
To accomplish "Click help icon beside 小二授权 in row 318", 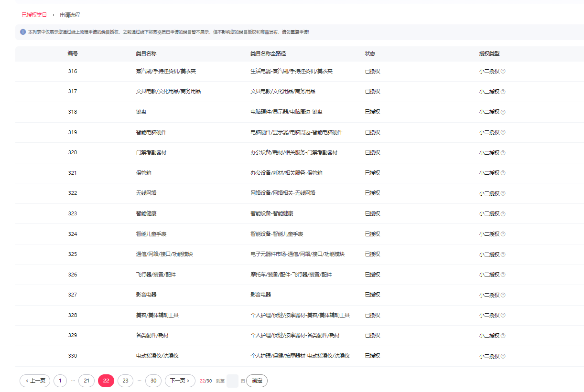I will [503, 112].
